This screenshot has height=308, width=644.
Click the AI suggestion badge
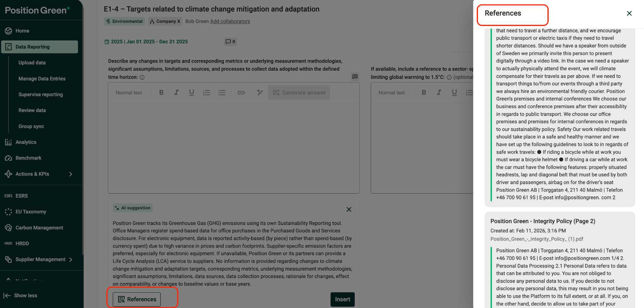133,208
